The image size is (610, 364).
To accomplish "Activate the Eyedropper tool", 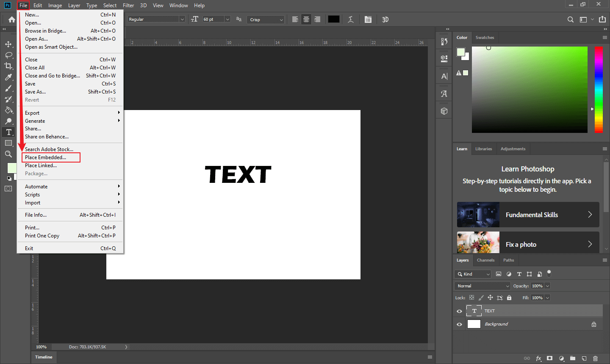I will (8, 77).
